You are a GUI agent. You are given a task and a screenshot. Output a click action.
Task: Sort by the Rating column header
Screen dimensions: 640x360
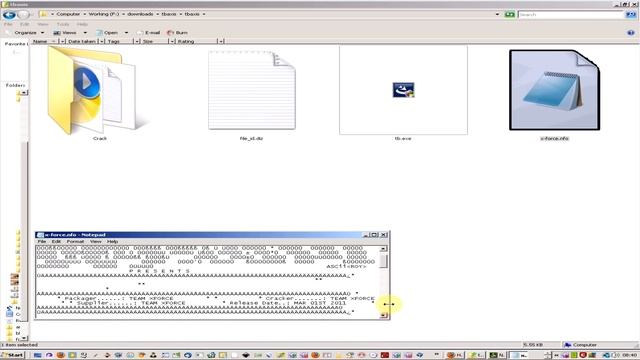(x=196, y=41)
